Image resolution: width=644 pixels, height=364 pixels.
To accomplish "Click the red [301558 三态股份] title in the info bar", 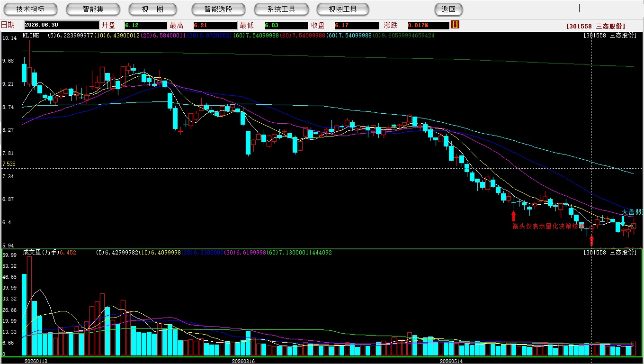I will coord(596,26).
